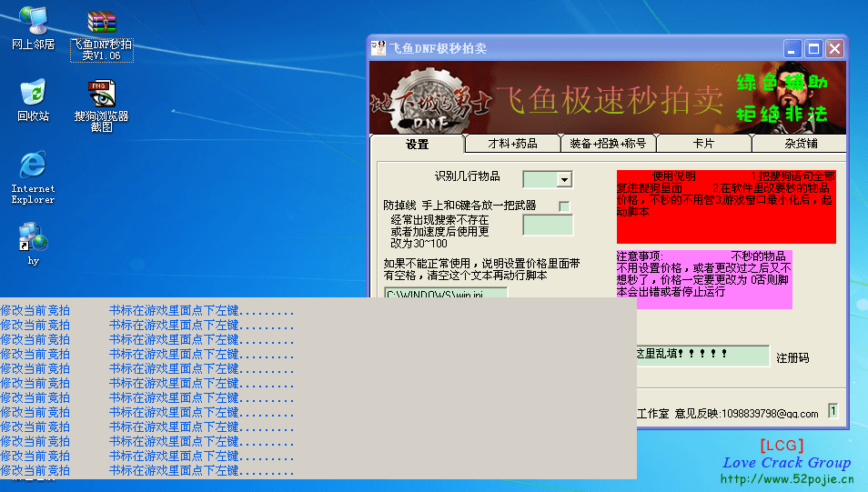
Task: Switch to the 设置 tab
Action: [417, 145]
